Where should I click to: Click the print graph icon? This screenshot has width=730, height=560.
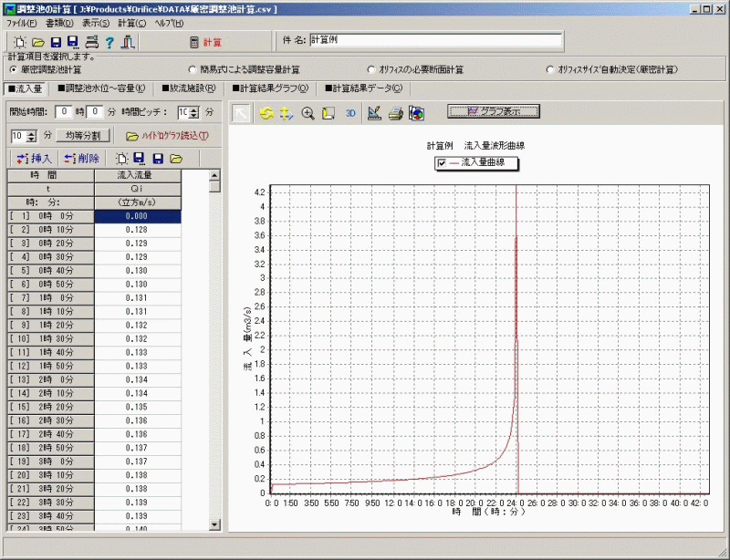[x=395, y=113]
